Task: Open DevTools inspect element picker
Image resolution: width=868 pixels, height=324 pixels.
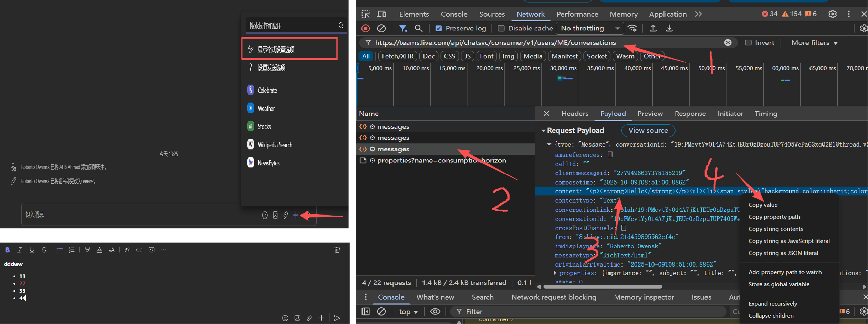Action: [366, 14]
